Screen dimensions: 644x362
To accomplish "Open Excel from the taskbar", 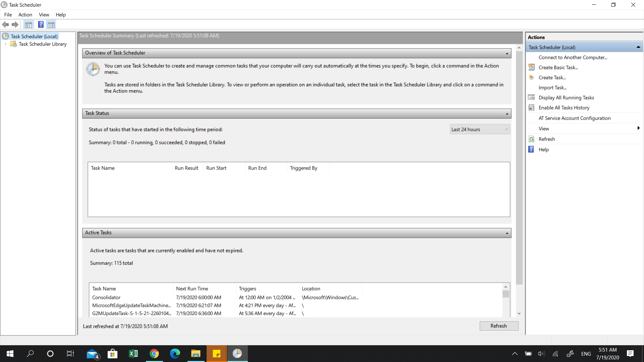I will coord(133,354).
